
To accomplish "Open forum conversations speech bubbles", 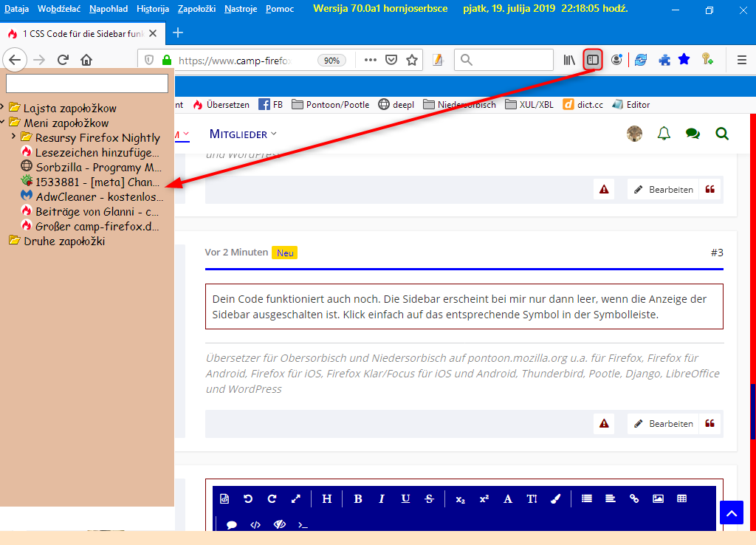I will 693,134.
